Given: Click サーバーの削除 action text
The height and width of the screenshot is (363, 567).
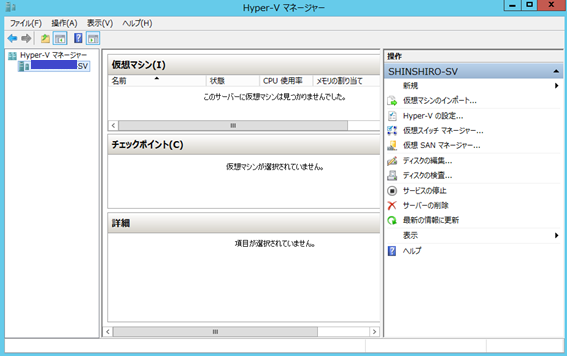Looking at the screenshot, I should 426,205.
